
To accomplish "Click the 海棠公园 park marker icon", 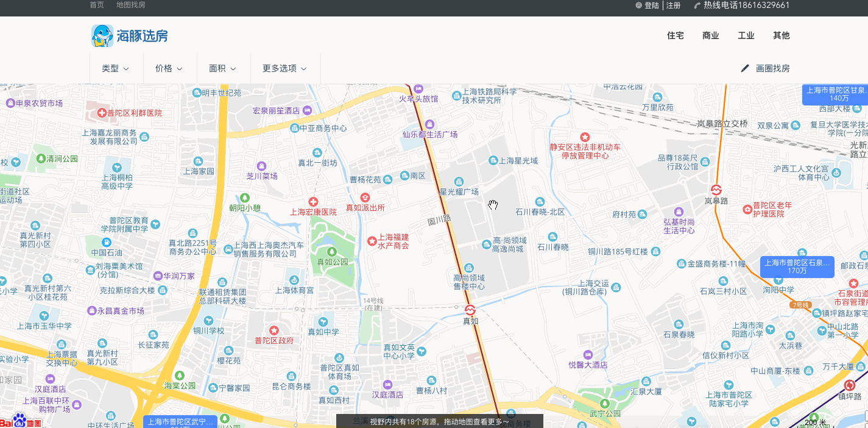I will [x=179, y=375].
